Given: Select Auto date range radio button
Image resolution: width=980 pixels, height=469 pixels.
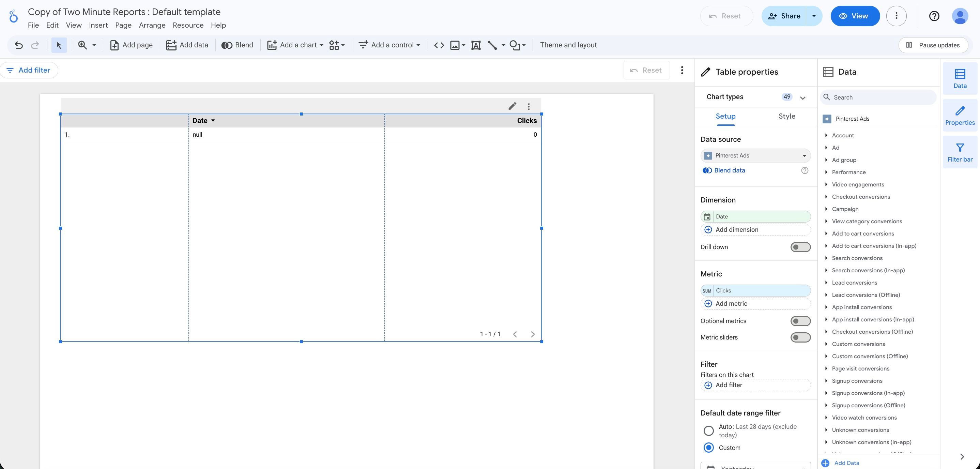Looking at the screenshot, I should (x=708, y=430).
